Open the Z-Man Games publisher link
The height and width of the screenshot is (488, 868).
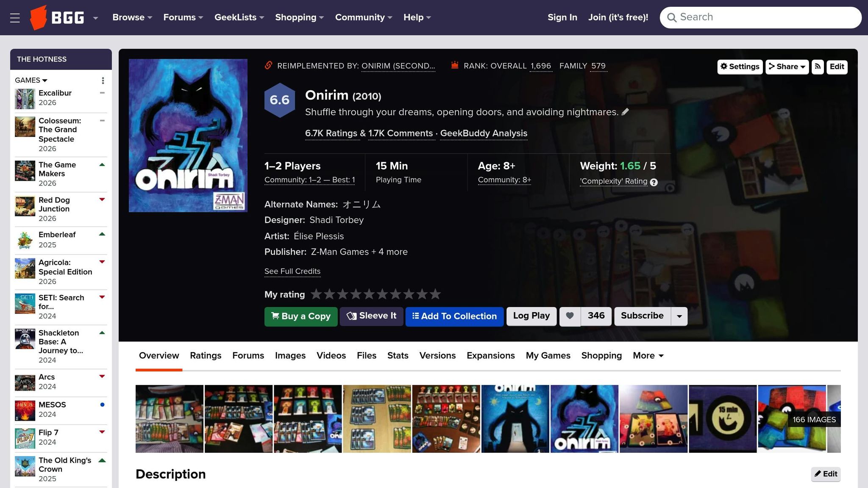tap(340, 252)
